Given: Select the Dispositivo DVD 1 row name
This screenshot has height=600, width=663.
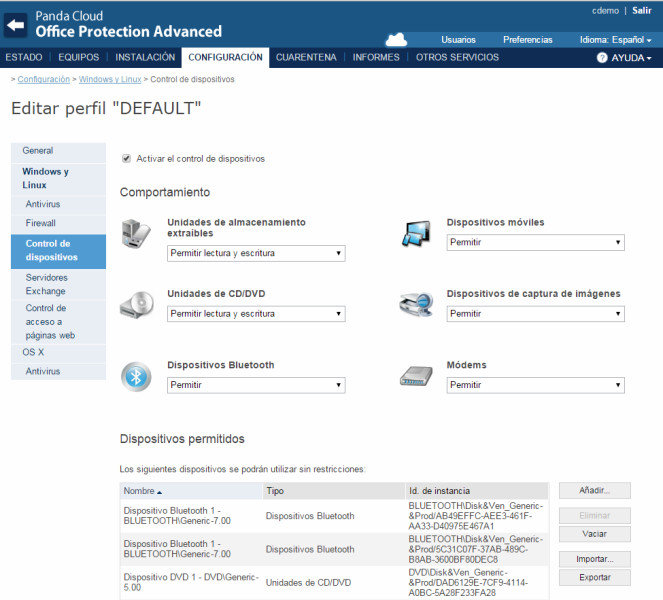Looking at the screenshot, I should tap(191, 582).
